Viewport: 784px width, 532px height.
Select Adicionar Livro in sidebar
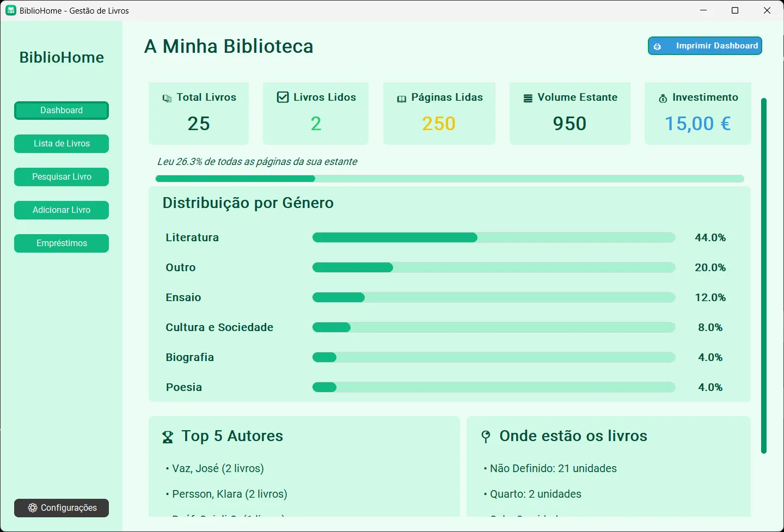(61, 210)
